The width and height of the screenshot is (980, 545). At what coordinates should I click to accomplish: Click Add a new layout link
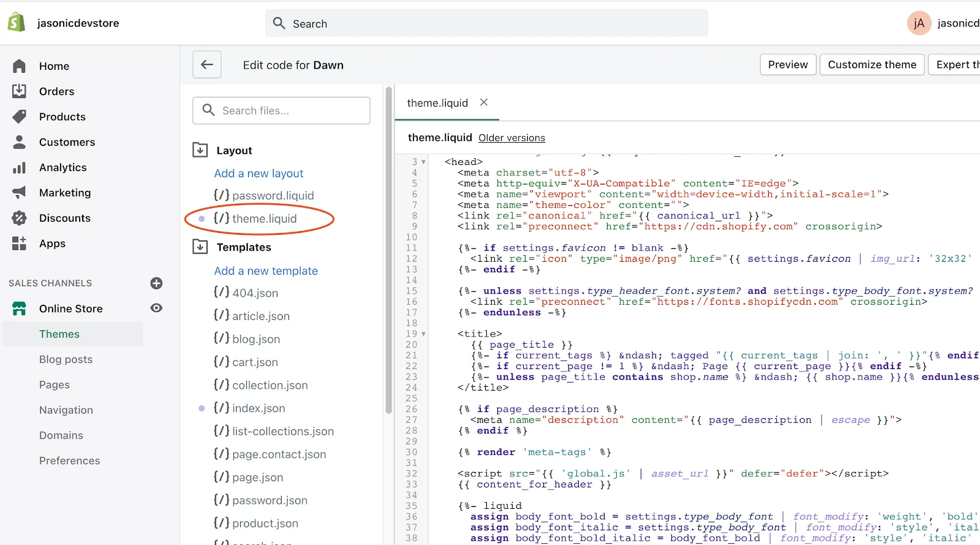258,173
